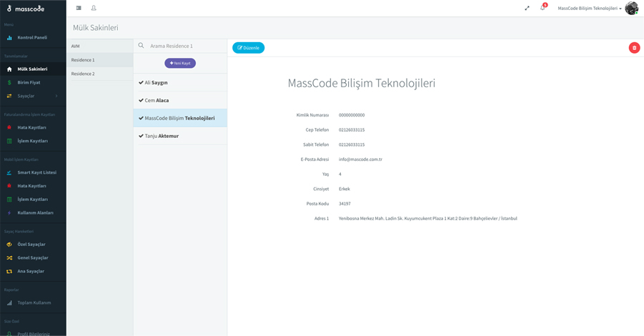Click the Düzenle edit button
This screenshot has width=644, height=336.
click(x=249, y=48)
